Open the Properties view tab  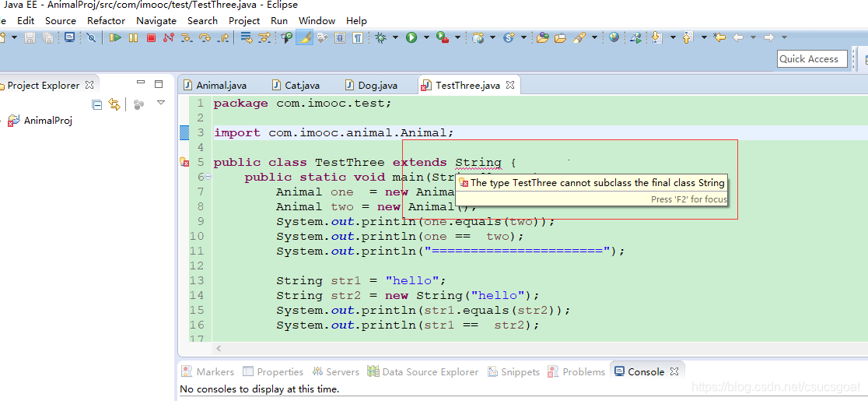coord(273,371)
